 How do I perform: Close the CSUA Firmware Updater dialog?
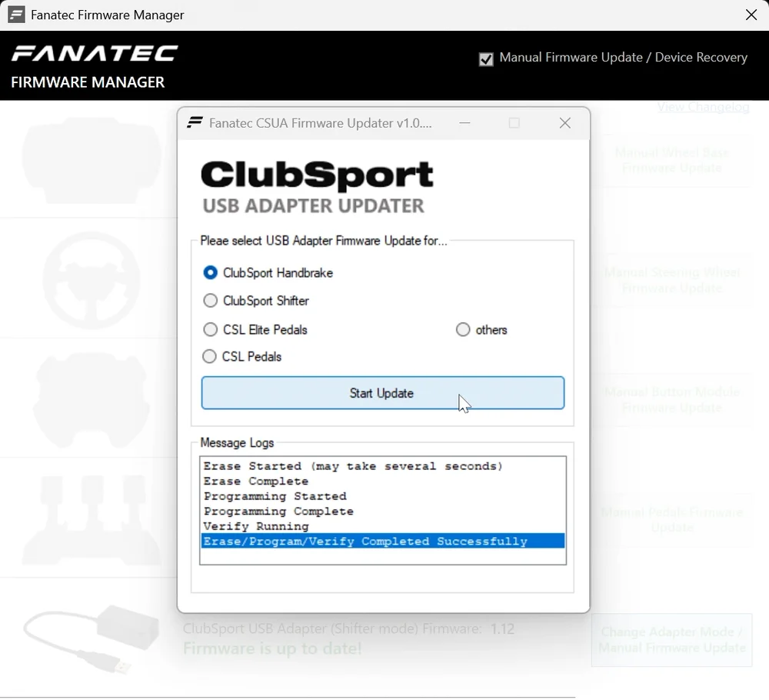click(x=565, y=123)
